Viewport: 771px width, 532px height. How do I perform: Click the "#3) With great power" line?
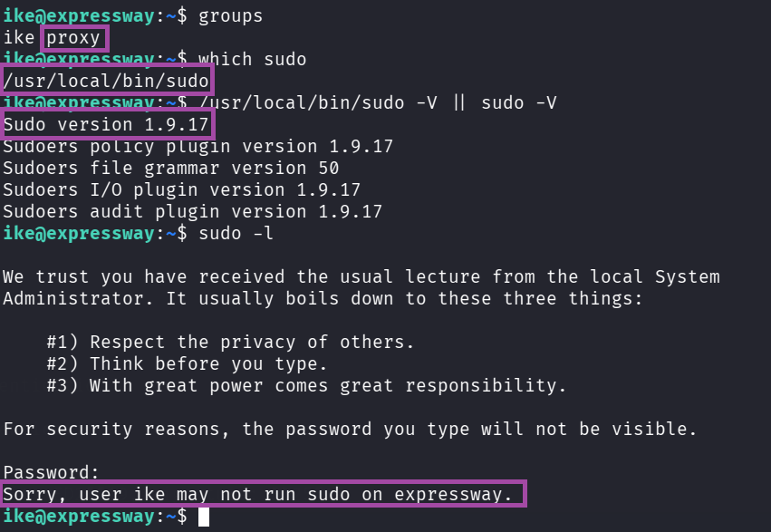[x=306, y=386]
